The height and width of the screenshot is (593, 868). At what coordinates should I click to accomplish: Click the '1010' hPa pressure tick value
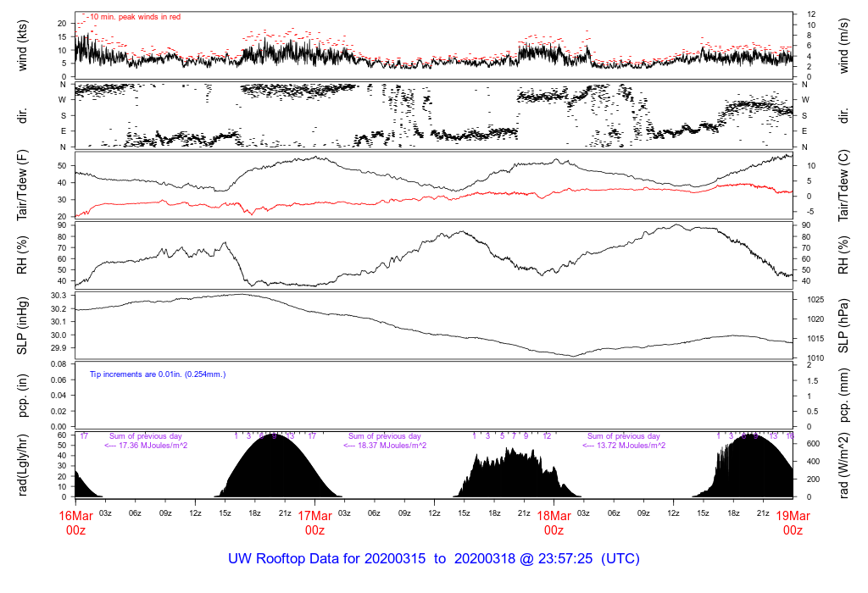click(x=815, y=358)
